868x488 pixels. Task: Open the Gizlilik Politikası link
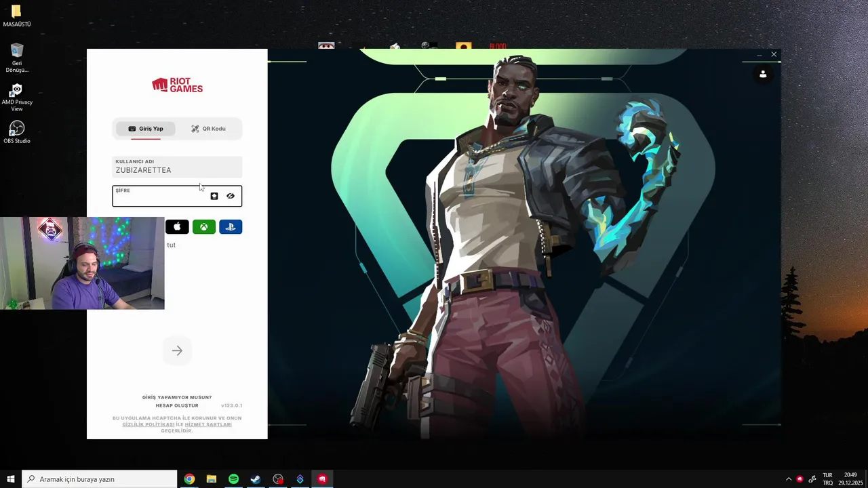149,424
